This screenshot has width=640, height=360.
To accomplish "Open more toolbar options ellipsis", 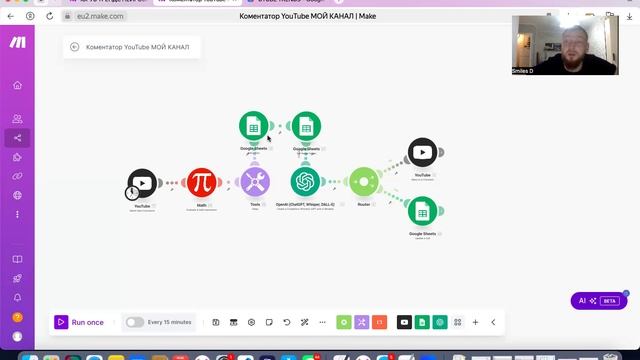I will click(322, 322).
